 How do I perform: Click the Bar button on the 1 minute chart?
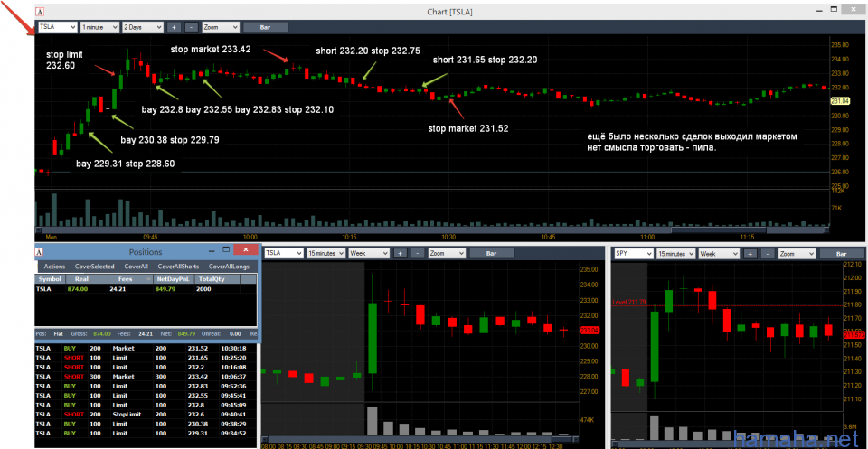click(x=266, y=26)
